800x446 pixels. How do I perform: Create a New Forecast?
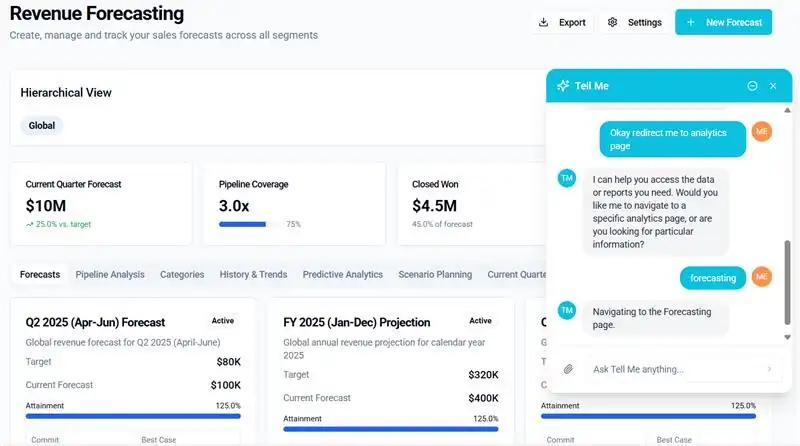pos(723,22)
